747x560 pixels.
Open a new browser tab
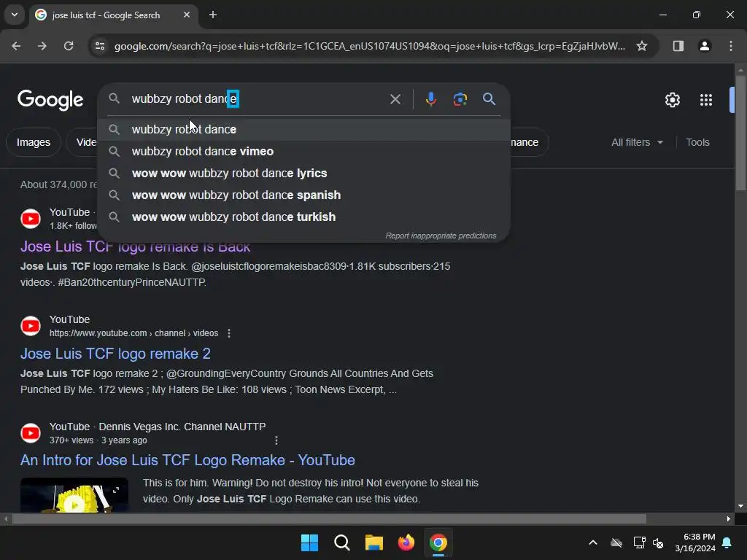pyautogui.click(x=213, y=15)
